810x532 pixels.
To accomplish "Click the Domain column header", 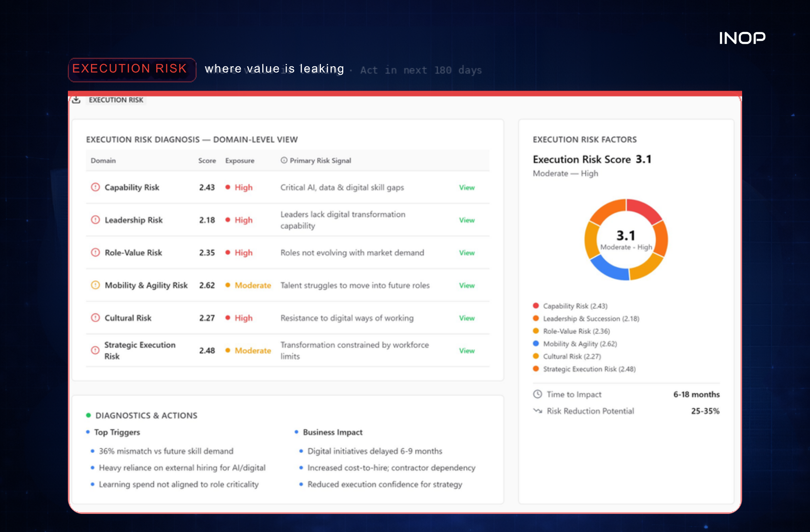I will [x=103, y=160].
